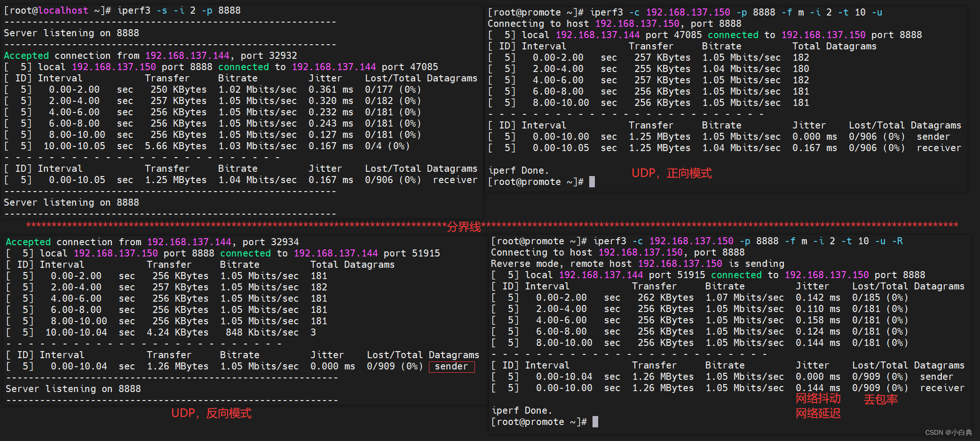Click the '0.361 ms' jitter value
This screenshot has width=980, height=441.
tap(331, 89)
